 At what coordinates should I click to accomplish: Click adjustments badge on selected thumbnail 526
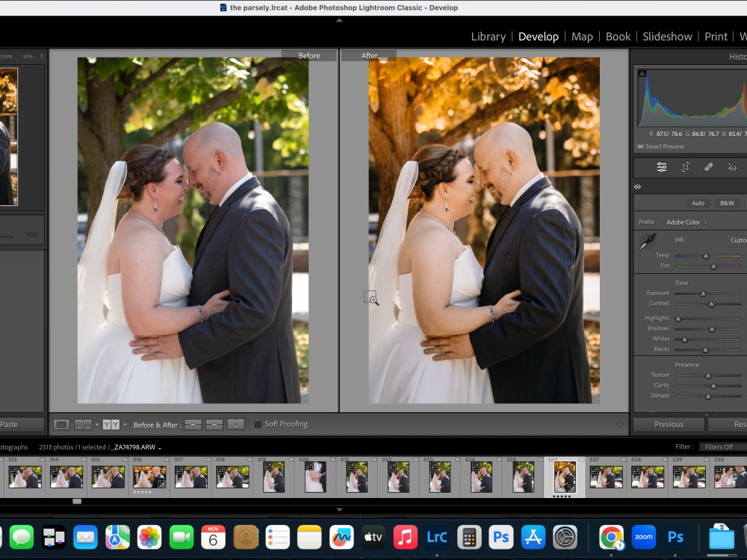point(571,488)
